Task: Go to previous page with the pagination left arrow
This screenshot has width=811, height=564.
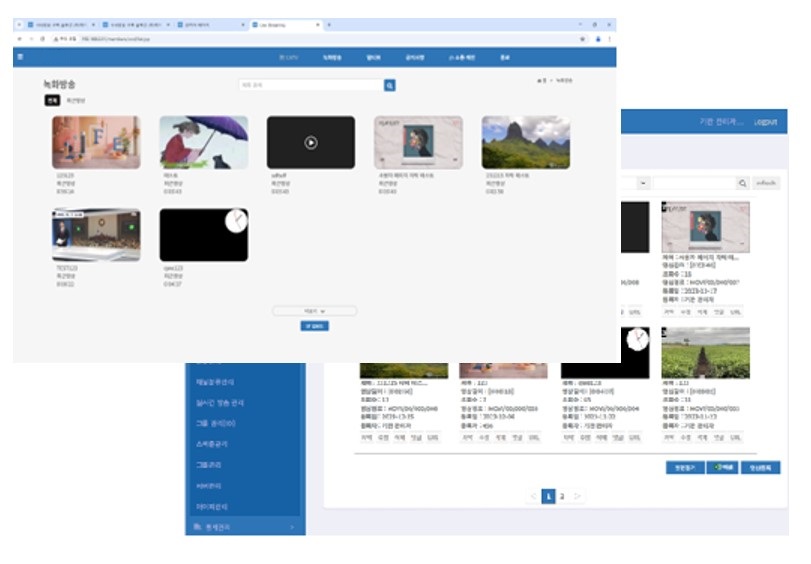Action: [533, 496]
